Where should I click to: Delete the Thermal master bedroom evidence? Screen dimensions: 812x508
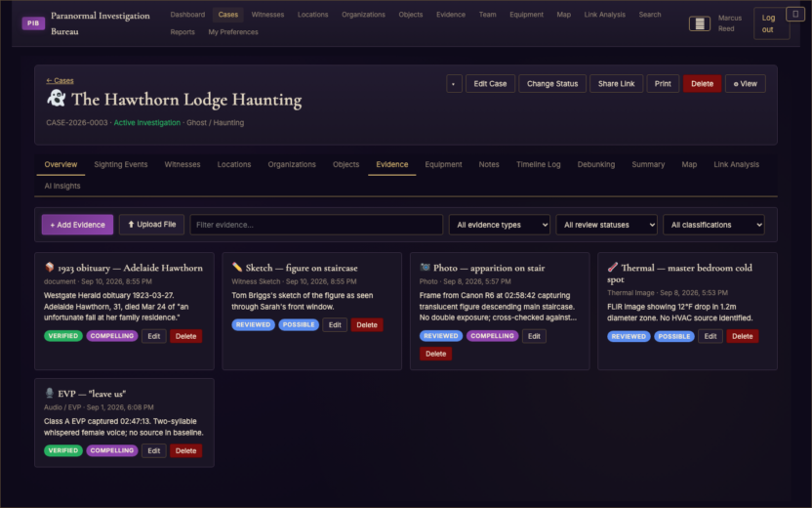coord(742,336)
